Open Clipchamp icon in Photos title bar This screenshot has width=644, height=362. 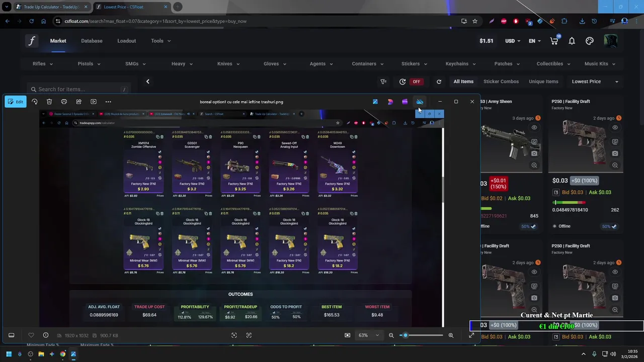[x=405, y=102]
